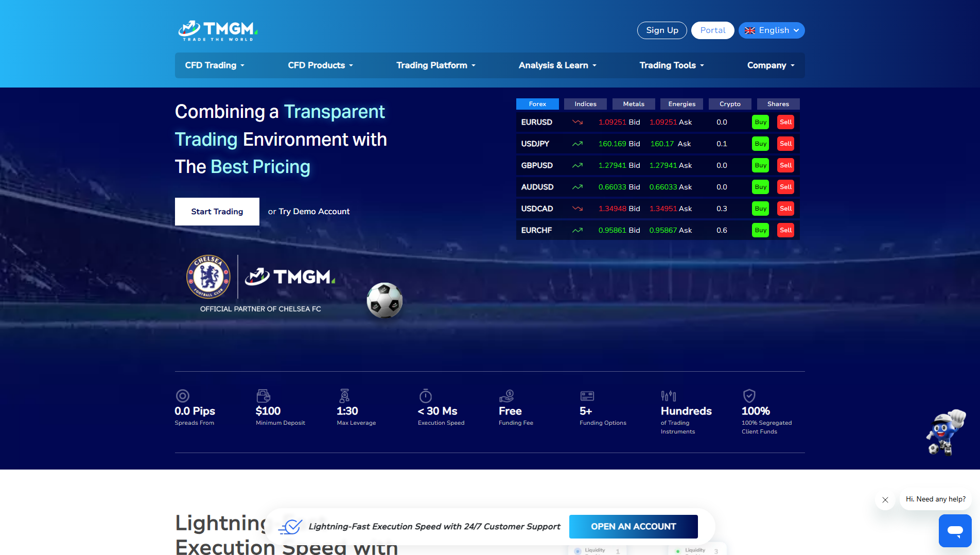The width and height of the screenshot is (980, 555).
Task: Switch to the Indices tab
Action: tap(586, 104)
